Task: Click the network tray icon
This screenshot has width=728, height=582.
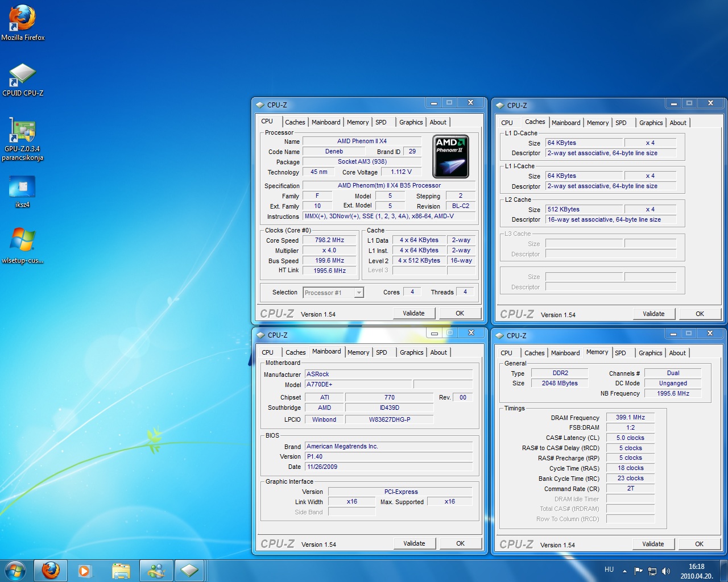Action: [x=652, y=571]
